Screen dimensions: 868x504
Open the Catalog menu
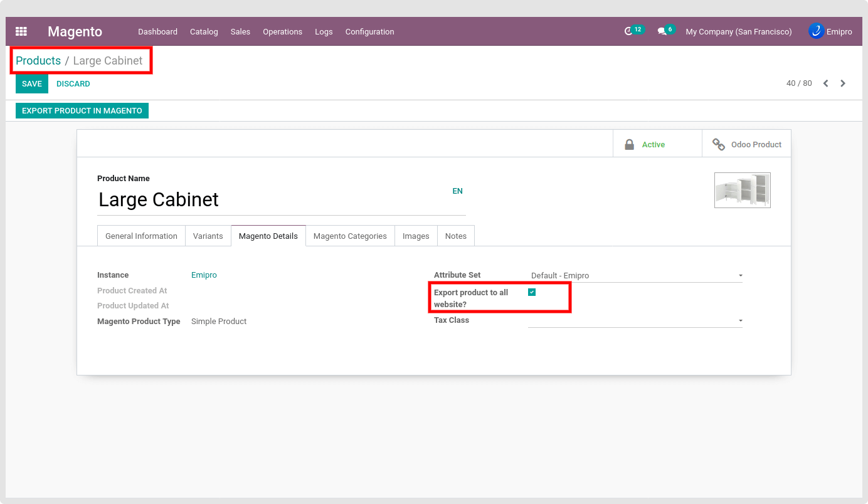coord(204,31)
